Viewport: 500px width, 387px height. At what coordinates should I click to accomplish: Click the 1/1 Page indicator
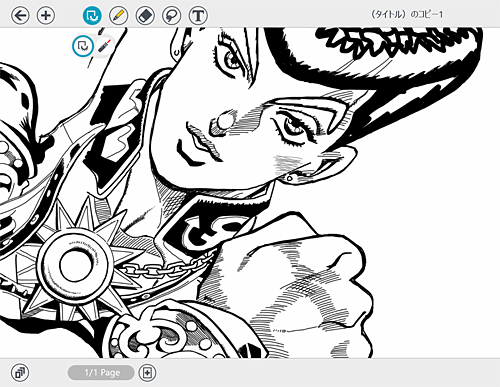click(x=101, y=373)
